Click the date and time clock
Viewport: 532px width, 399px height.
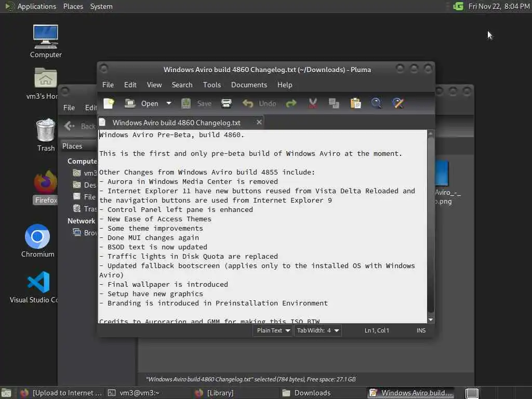coord(499,6)
